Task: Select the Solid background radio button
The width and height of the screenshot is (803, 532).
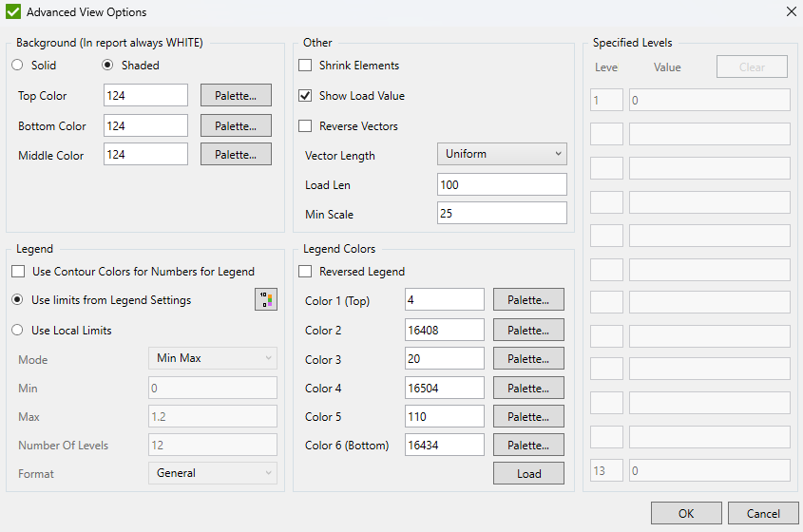Action: click(18, 66)
